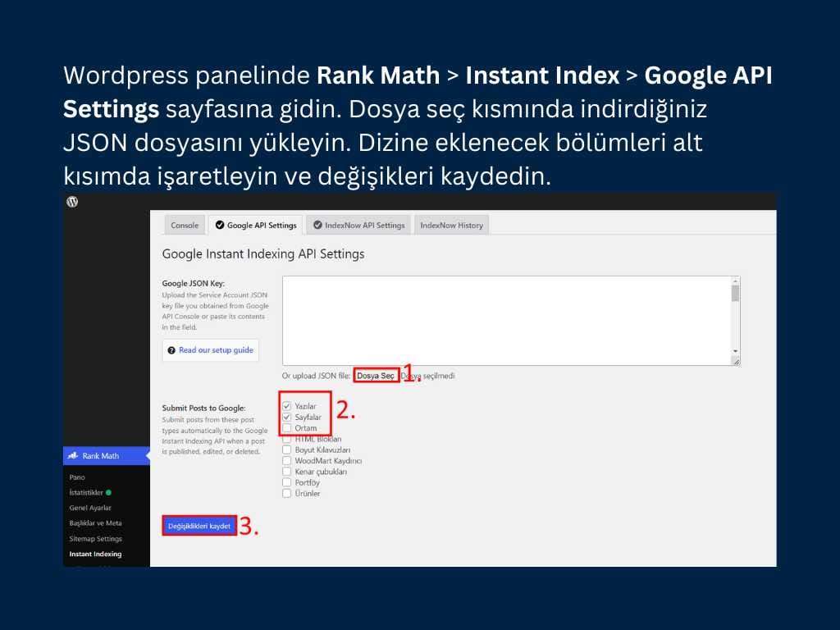Click the Google JSON Key label
Image resolution: width=840 pixels, height=630 pixels.
pyautogui.click(x=194, y=283)
